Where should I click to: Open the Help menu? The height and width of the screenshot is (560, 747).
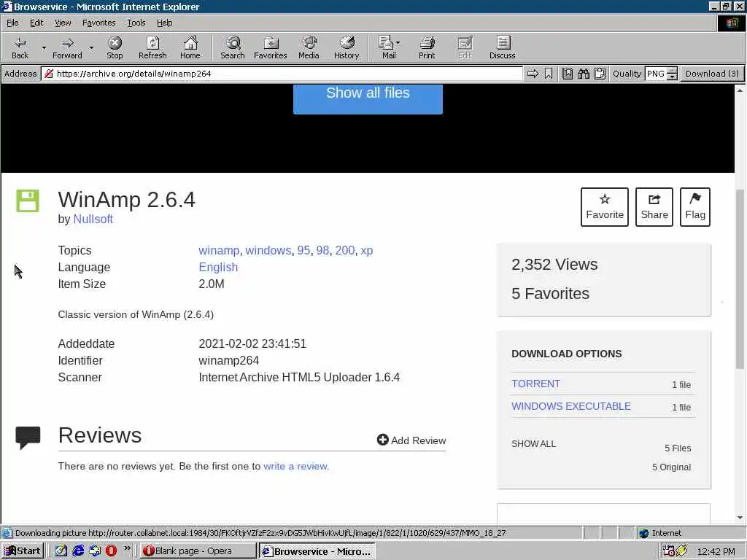coord(164,23)
